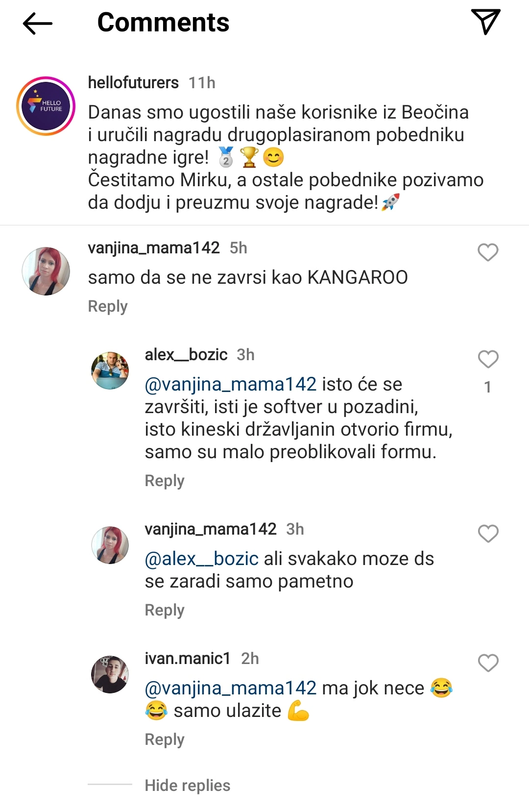Click the rocket emoji in the caption

pyautogui.click(x=390, y=201)
